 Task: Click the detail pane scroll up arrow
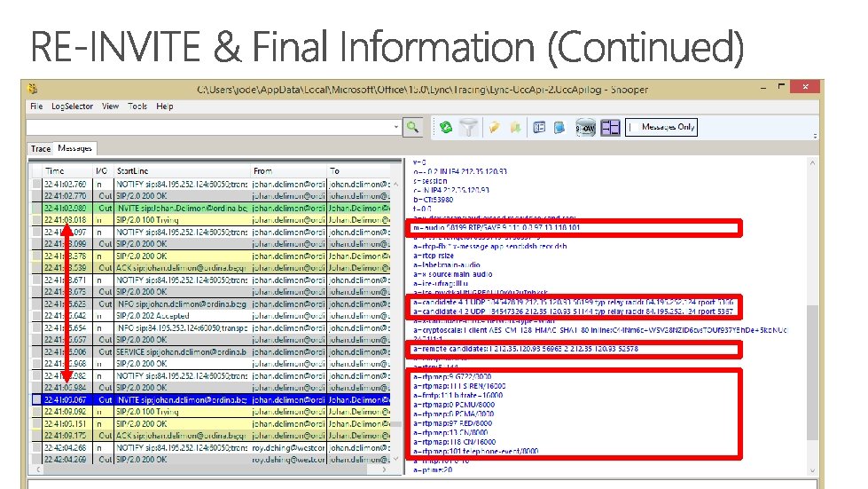point(812,163)
